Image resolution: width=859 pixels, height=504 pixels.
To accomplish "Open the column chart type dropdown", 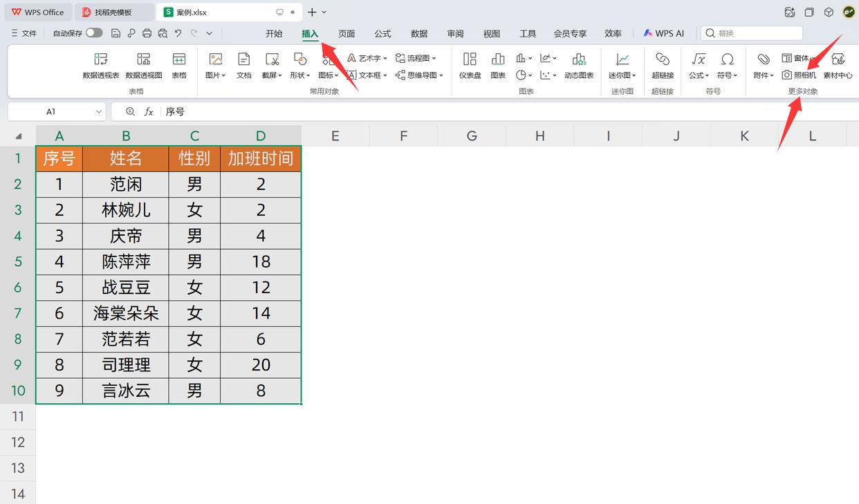I will tap(524, 58).
